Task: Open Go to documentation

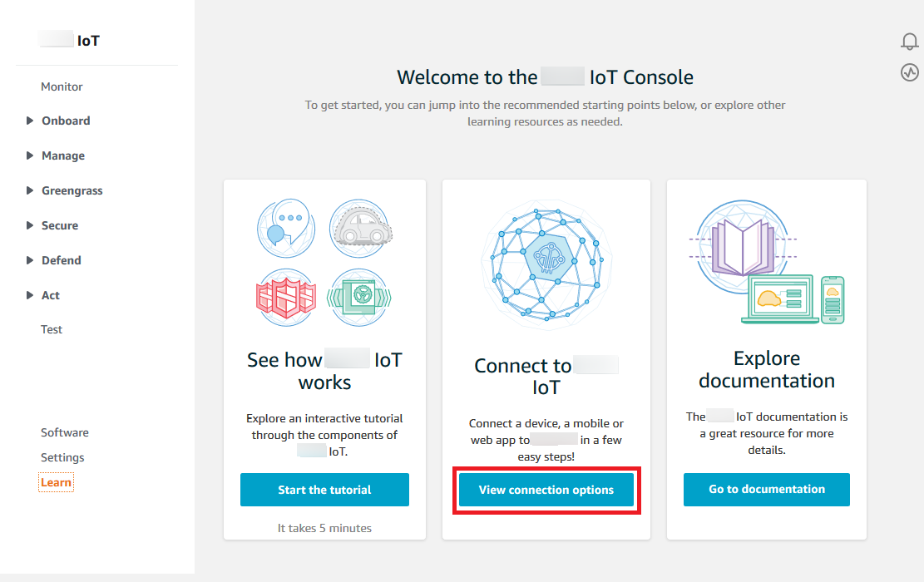Action: point(766,490)
